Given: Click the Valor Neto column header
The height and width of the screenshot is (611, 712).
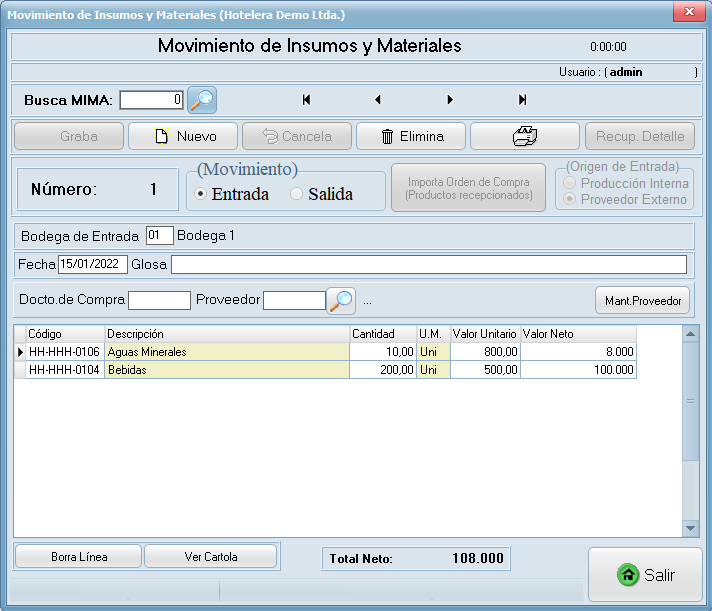Looking at the screenshot, I should [x=578, y=334].
